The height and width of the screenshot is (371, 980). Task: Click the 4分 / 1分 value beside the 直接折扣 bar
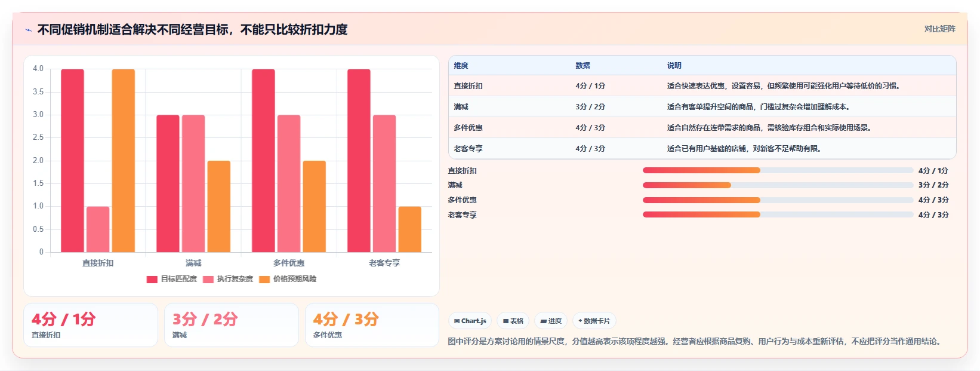coord(933,171)
